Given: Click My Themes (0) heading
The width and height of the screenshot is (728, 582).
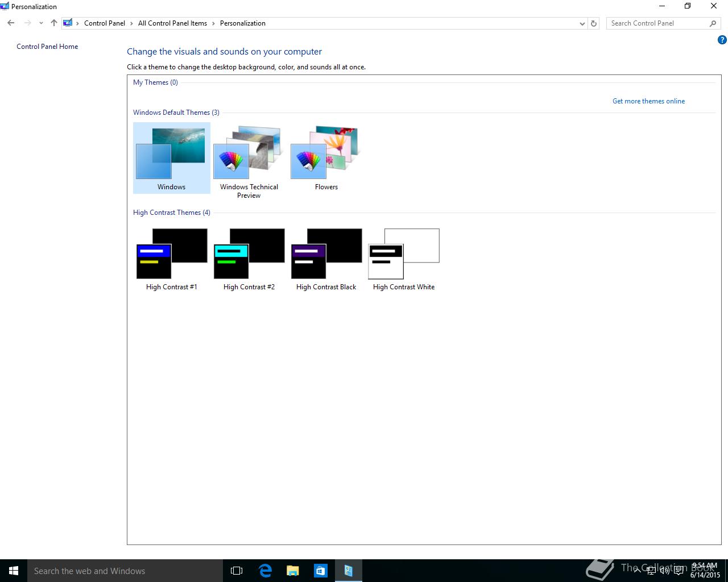Looking at the screenshot, I should point(155,82).
